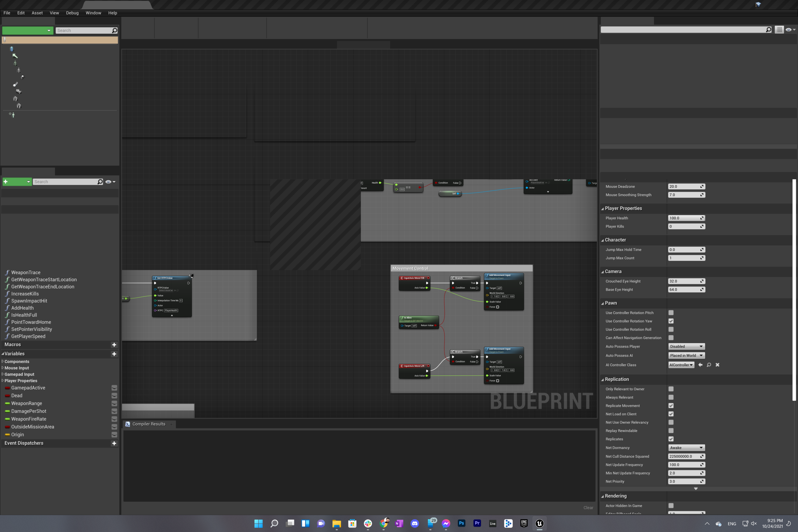Toggle GamepadActive variable visibility eye
Image resolution: width=798 pixels, height=532 pixels.
pyautogui.click(x=114, y=388)
